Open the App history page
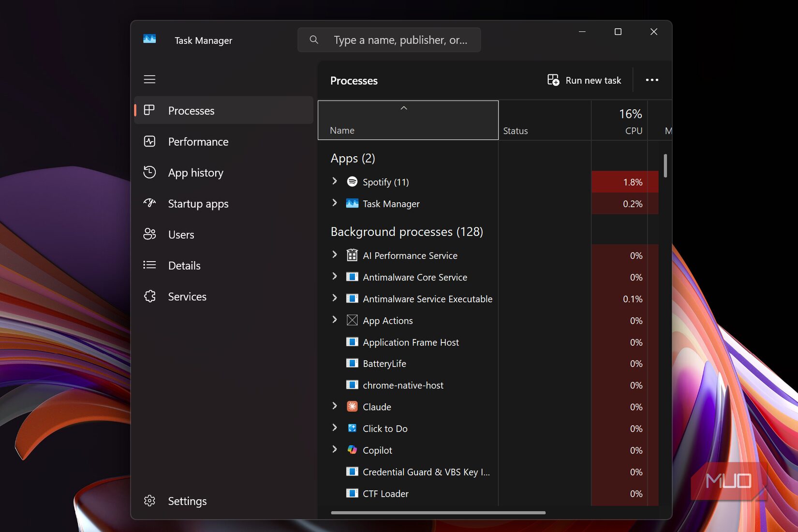 pyautogui.click(x=223, y=172)
